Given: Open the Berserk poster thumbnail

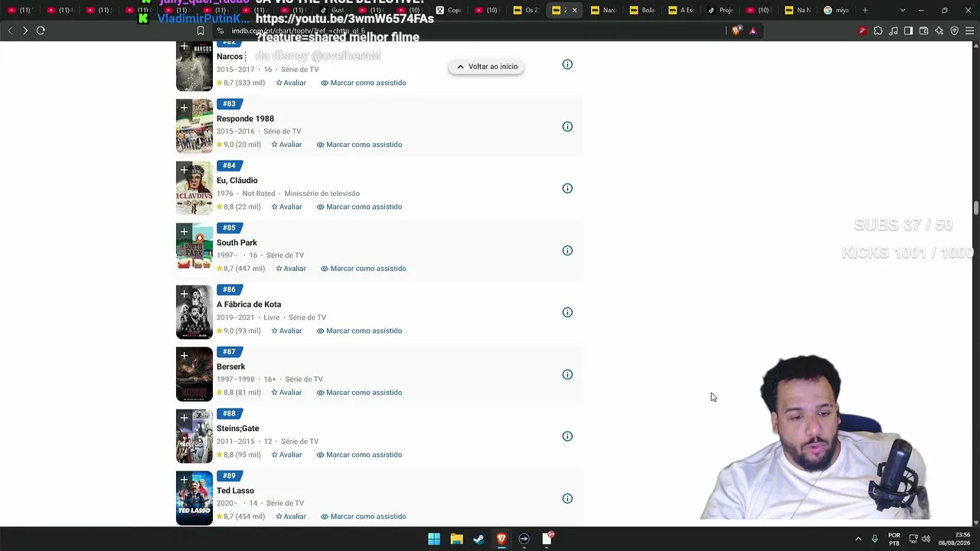Looking at the screenshot, I should (x=194, y=374).
